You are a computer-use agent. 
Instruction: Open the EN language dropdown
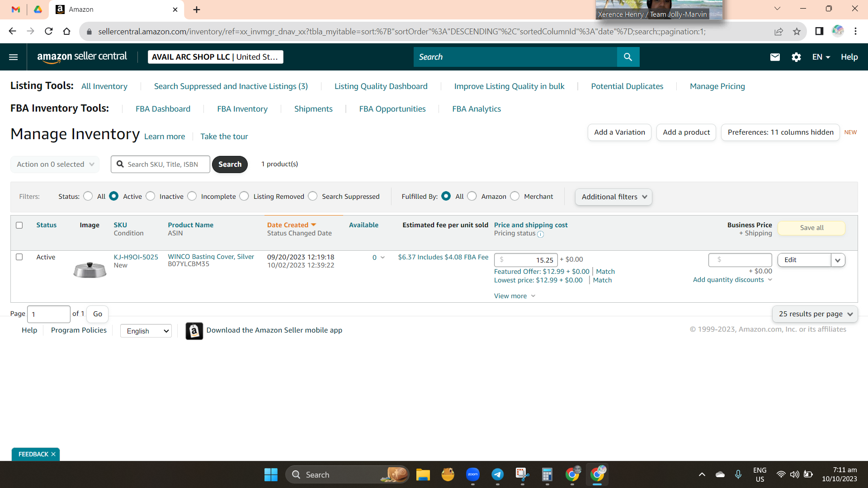pos(821,57)
